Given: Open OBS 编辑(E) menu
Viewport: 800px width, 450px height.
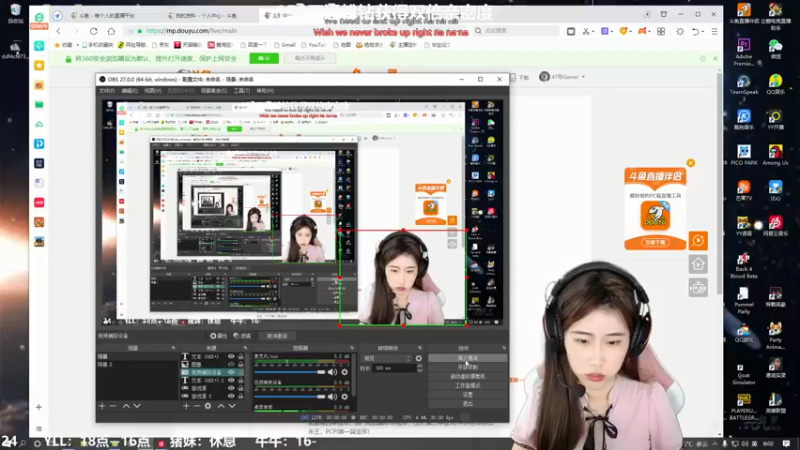Looking at the screenshot, I should pos(130,91).
